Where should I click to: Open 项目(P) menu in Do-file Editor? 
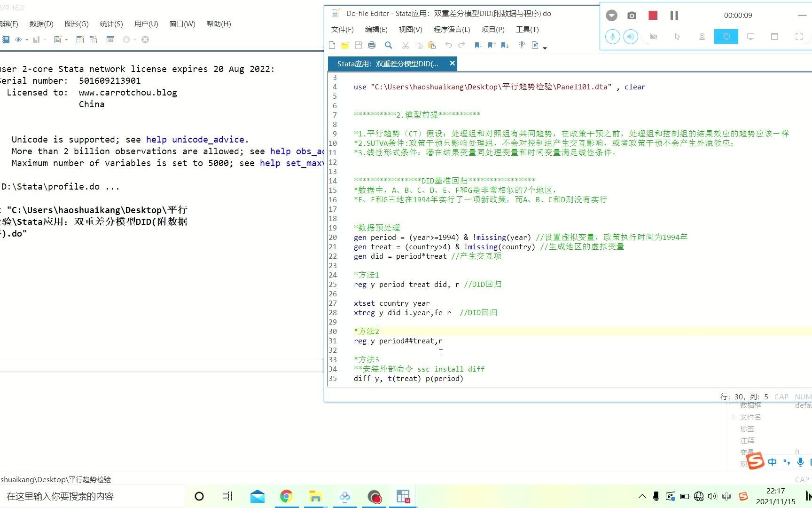click(493, 29)
